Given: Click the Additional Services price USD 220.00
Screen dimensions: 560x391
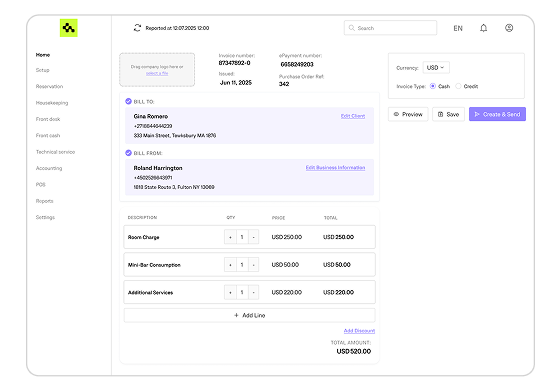Looking at the screenshot, I should 286,292.
